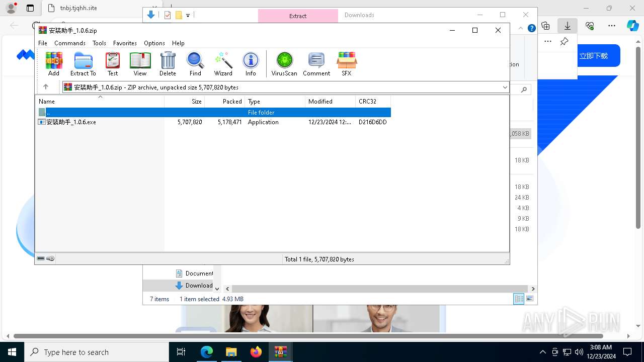Click the SFX toolbar icon
644x362 pixels.
[x=347, y=64]
